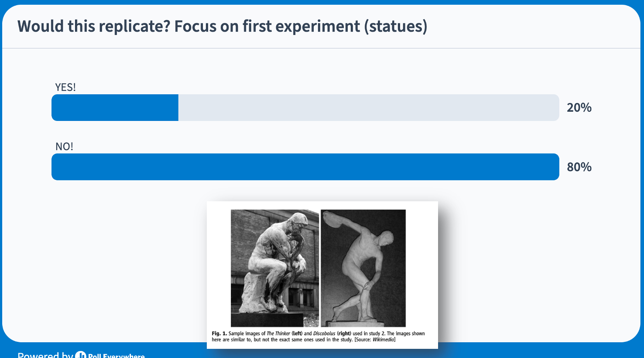
Task: Click the word "(statues)" in the title
Action: click(395, 26)
